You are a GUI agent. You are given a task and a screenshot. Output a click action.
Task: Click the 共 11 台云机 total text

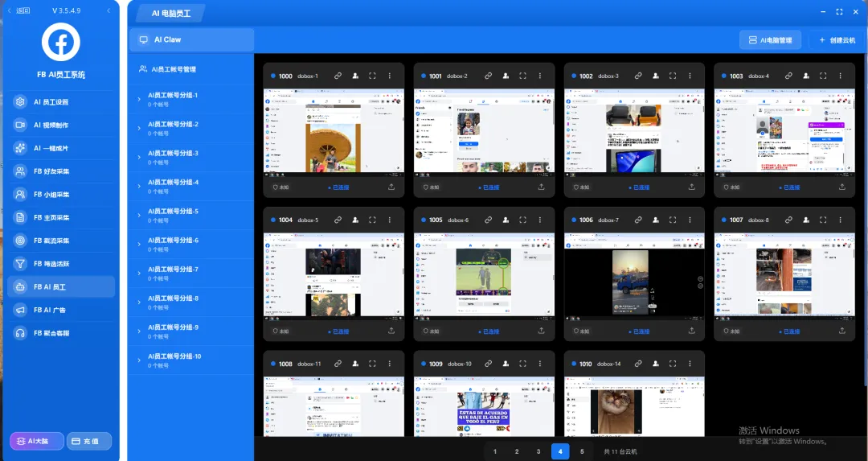point(620,451)
